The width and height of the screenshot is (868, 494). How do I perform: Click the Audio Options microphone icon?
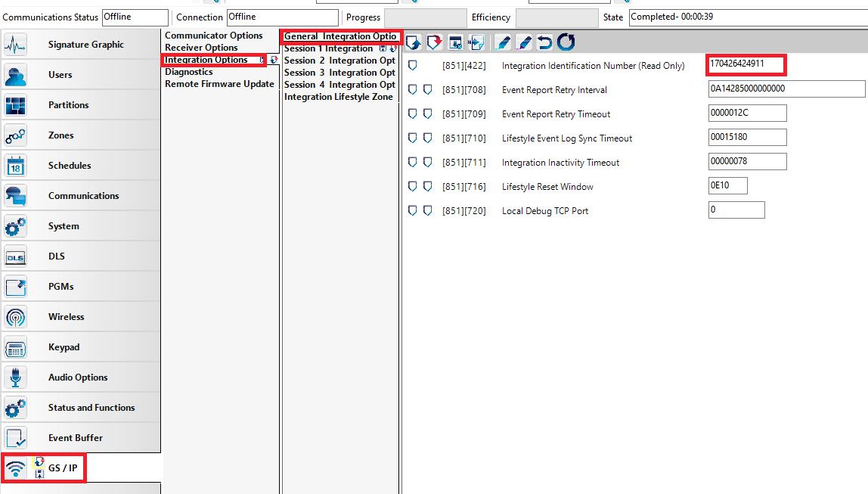(15, 377)
